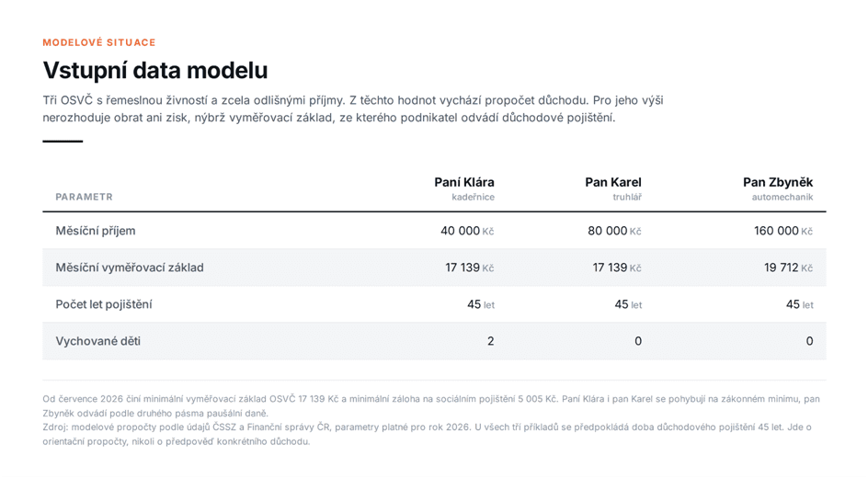Viewport: 868px width, 479px height.
Task: Select the 'Paní Klára' column header
Action: 464,182
